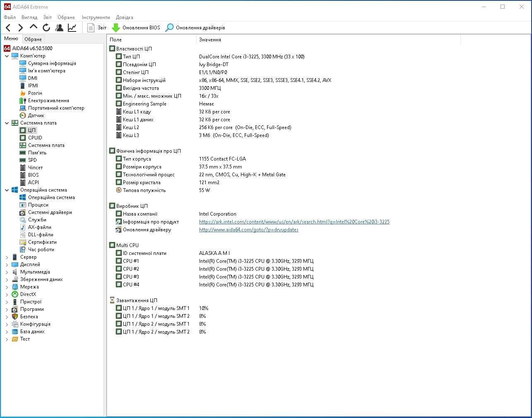This screenshot has width=532, height=418.
Task: Collapse the Комп'ютер tree node
Action: pos(7,56)
